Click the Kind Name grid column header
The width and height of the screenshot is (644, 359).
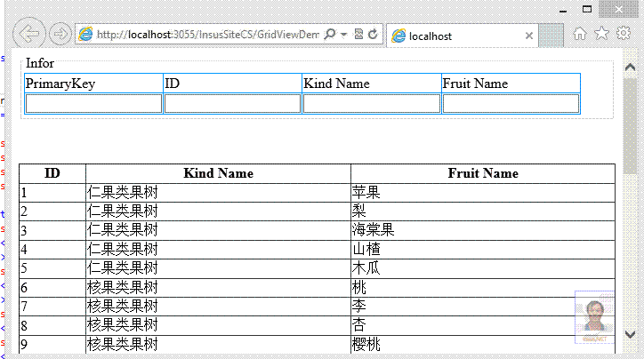[218, 173]
